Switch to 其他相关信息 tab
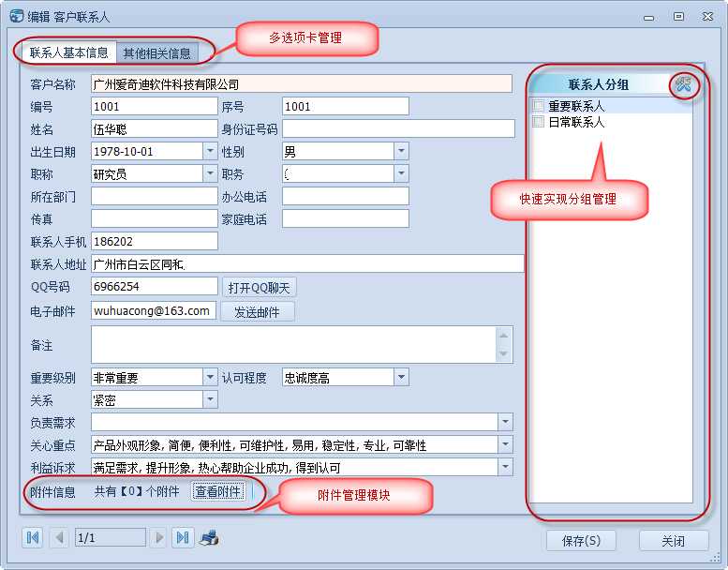This screenshot has width=728, height=570. click(156, 53)
